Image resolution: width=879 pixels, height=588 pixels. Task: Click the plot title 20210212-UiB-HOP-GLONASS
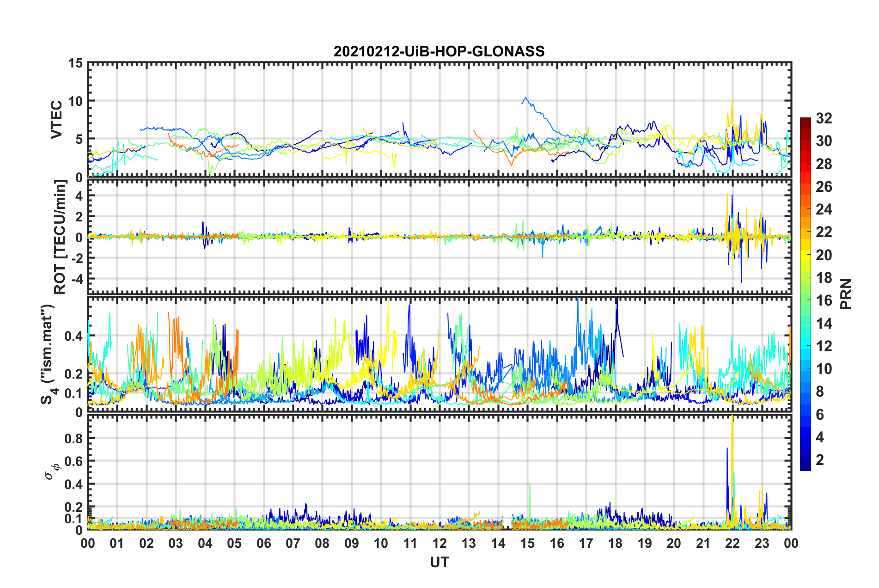coord(439,51)
